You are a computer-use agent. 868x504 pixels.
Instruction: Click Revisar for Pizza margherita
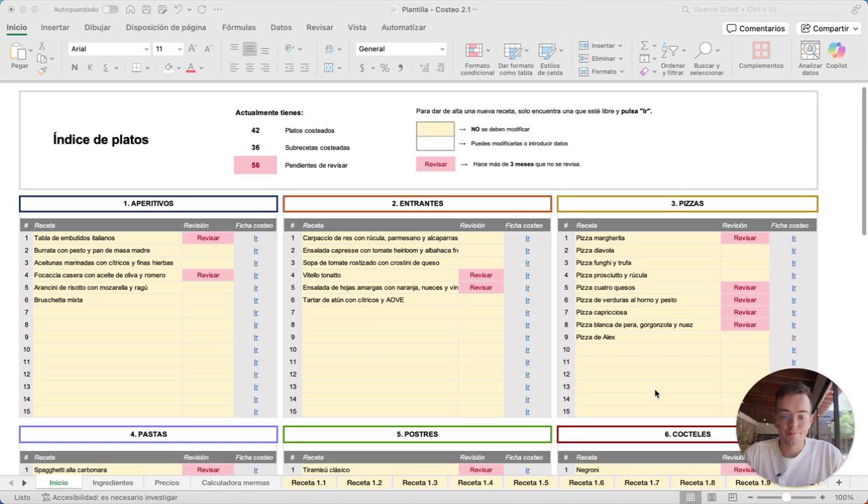pos(745,238)
